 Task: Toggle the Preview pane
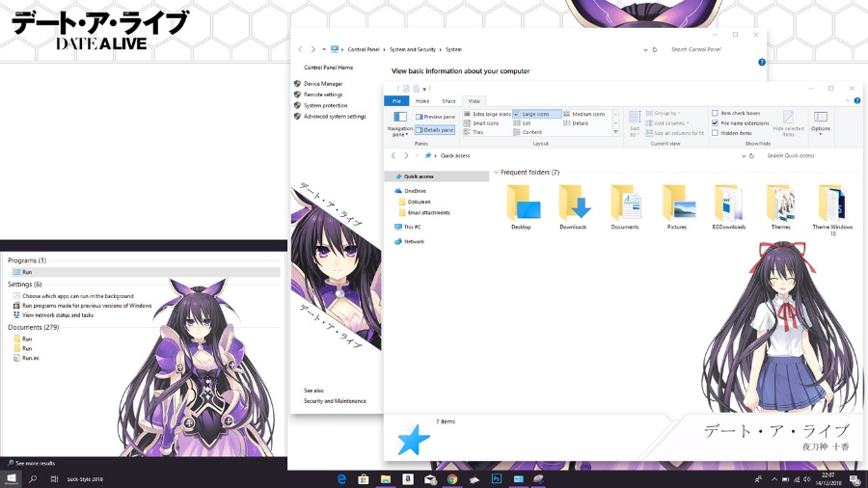[435, 117]
